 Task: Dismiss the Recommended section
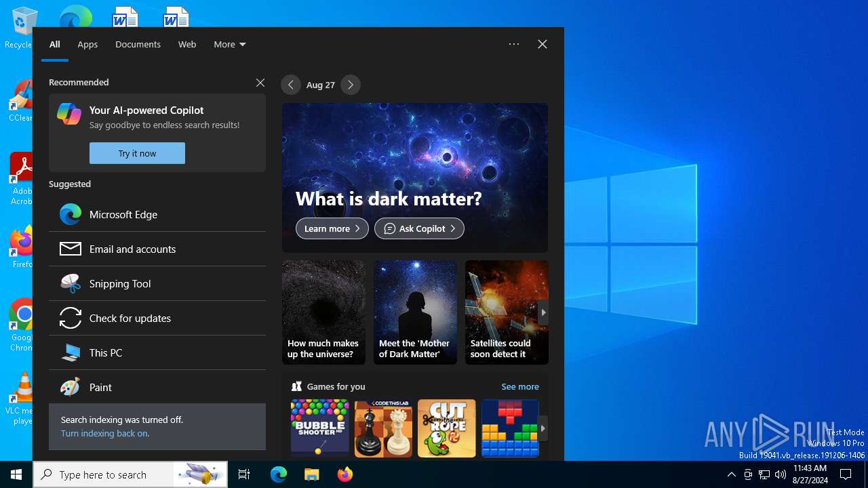260,82
